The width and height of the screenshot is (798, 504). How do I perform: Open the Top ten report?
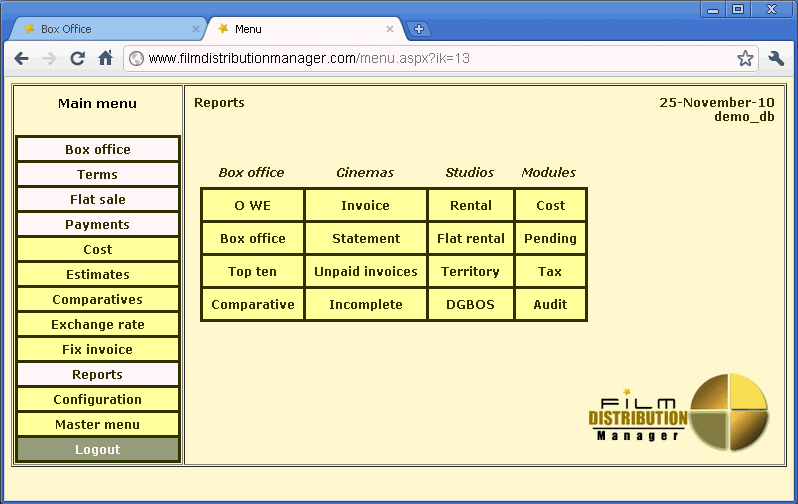click(253, 272)
